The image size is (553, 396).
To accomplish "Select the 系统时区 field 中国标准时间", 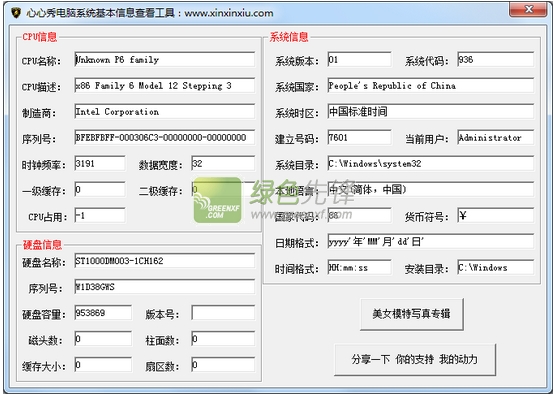I will pos(430,112).
